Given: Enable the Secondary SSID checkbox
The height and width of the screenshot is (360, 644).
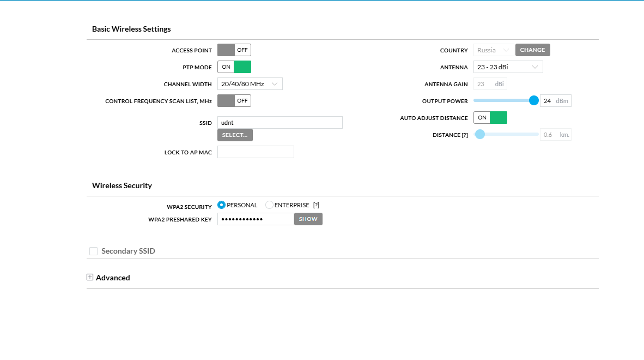Looking at the screenshot, I should [x=94, y=251].
